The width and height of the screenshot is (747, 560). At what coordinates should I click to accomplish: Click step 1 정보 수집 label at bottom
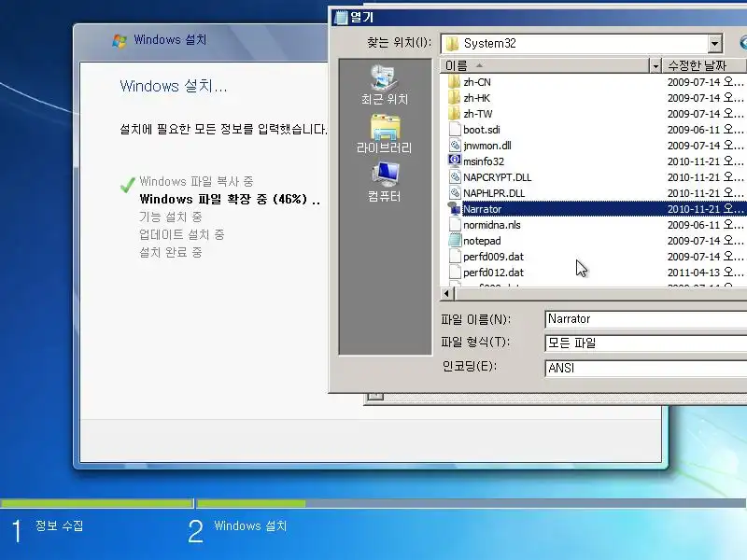tap(59, 525)
